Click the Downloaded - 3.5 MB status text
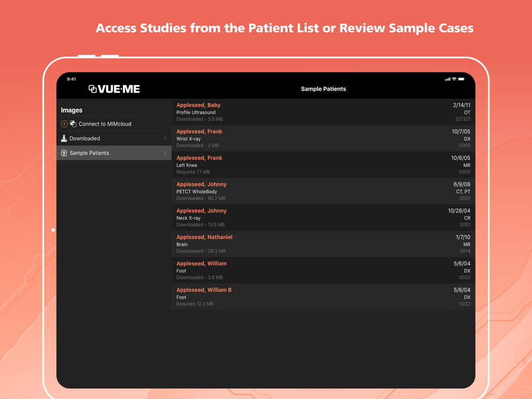 pyautogui.click(x=199, y=119)
